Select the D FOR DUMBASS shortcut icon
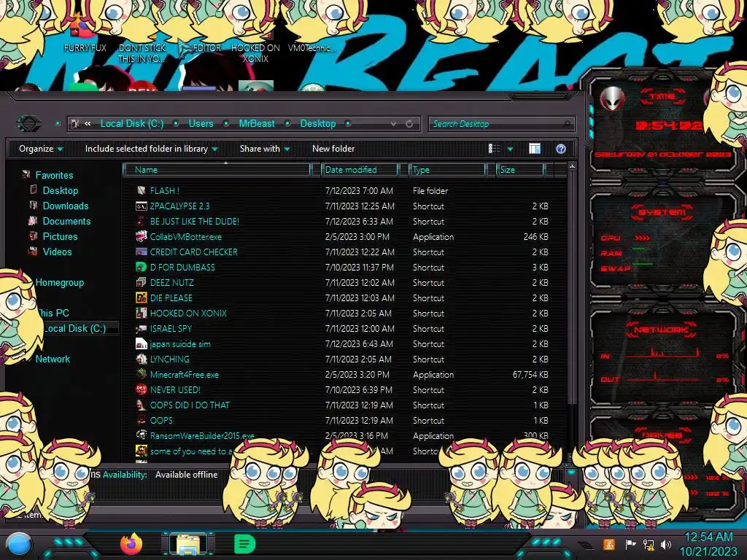This screenshot has height=560, width=747. point(141,267)
